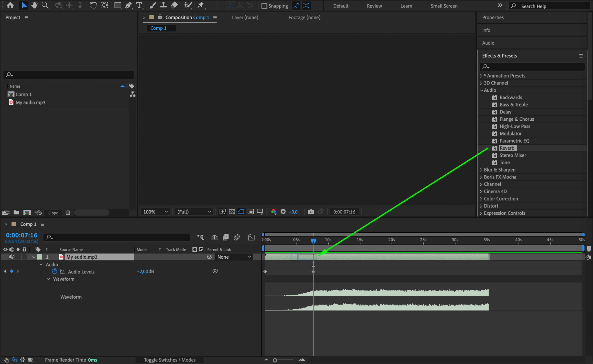Select the Reverb audio effect
Viewport: 593px width, 364px height.
(x=507, y=148)
